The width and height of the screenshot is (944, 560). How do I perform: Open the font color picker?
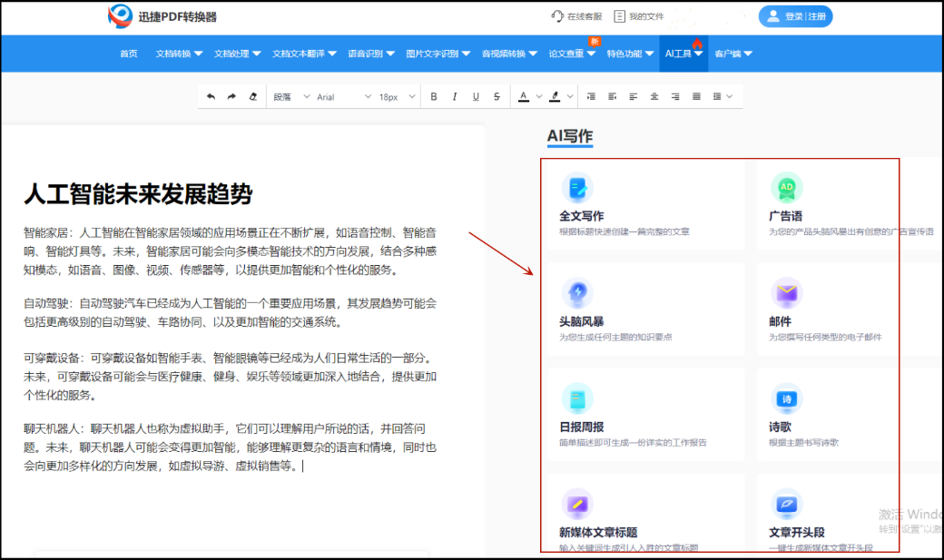tap(525, 95)
